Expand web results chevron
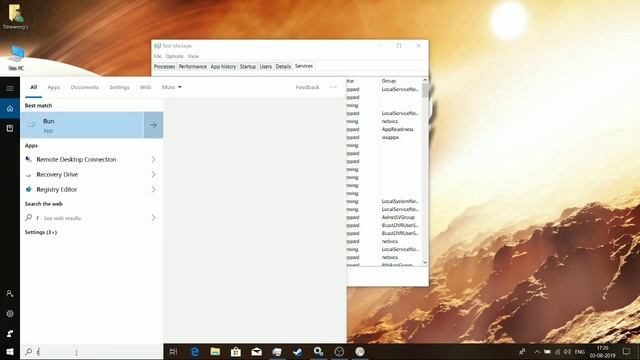 click(153, 218)
